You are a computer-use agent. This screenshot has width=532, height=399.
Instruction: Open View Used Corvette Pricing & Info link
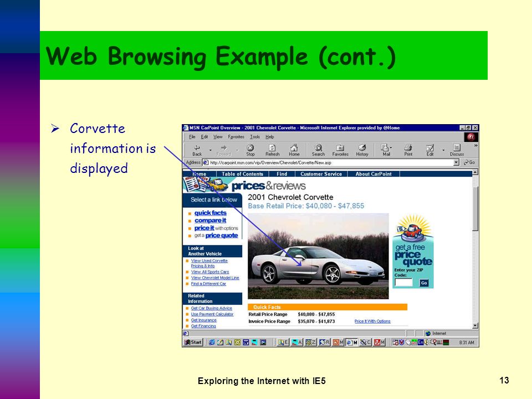209,263
